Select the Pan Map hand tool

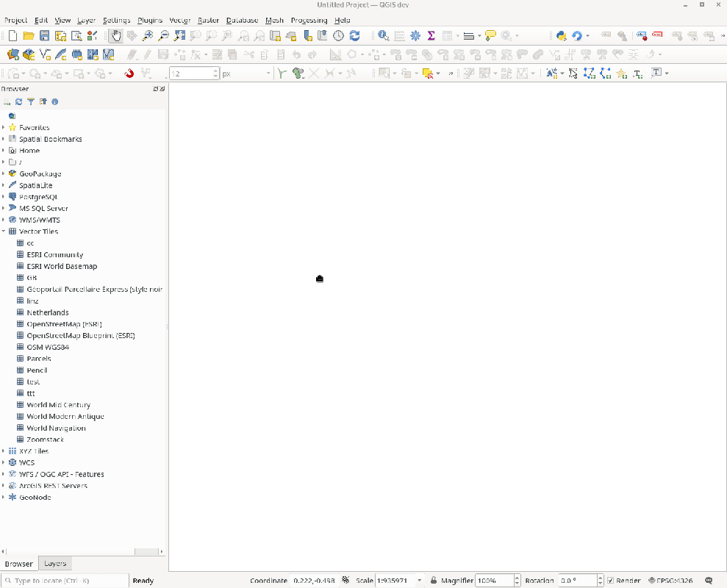coord(116,35)
